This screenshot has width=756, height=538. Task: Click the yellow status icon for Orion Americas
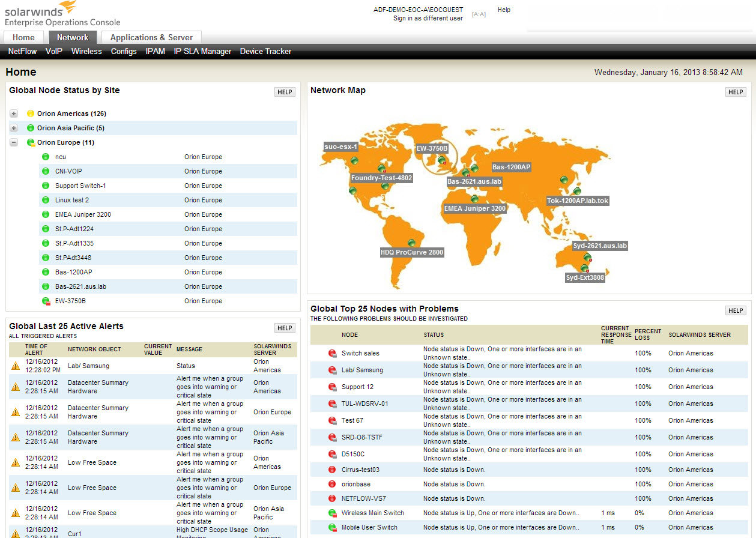(31, 113)
